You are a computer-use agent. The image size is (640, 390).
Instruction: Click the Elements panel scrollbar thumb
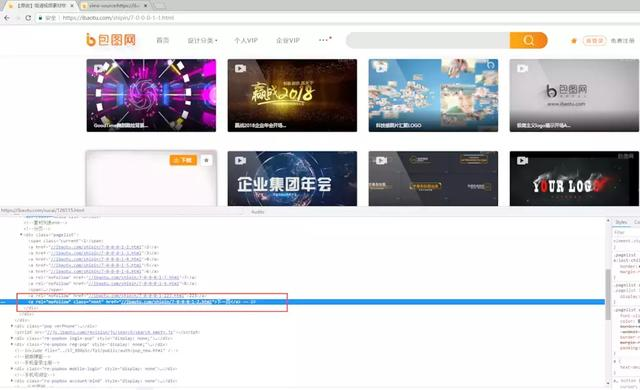click(x=608, y=295)
